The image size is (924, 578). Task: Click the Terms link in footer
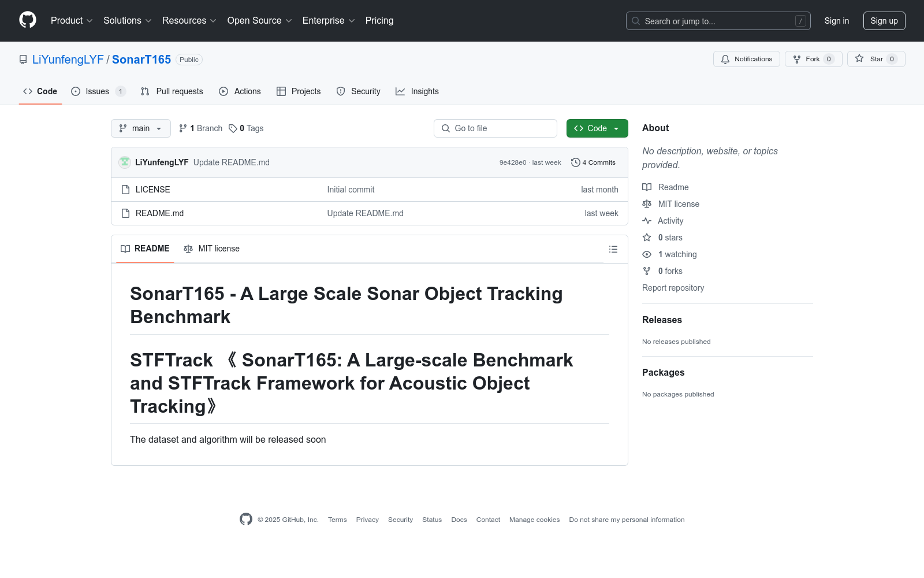pyautogui.click(x=337, y=520)
